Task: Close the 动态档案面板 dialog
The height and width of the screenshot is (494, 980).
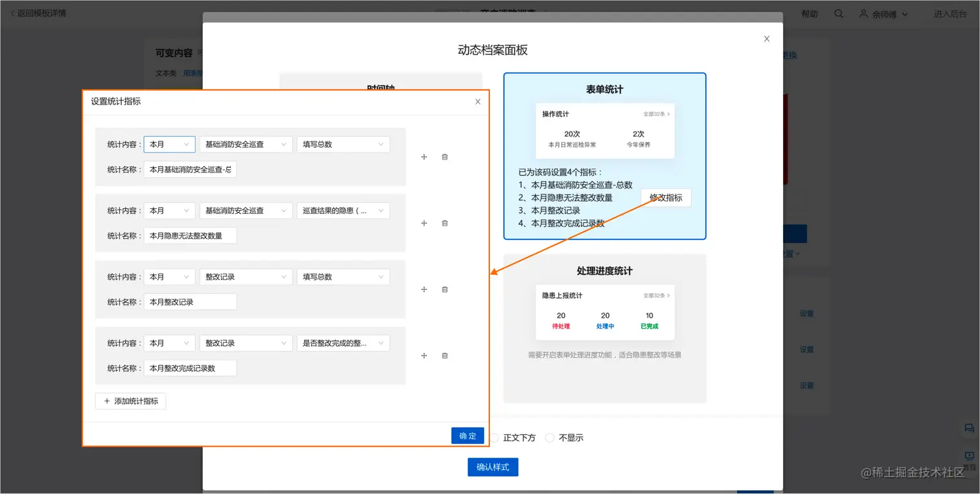Action: click(767, 39)
